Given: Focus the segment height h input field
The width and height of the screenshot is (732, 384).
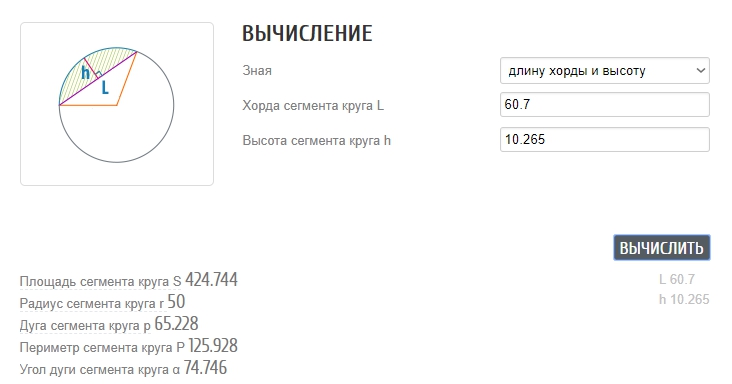Looking at the screenshot, I should [x=605, y=140].
